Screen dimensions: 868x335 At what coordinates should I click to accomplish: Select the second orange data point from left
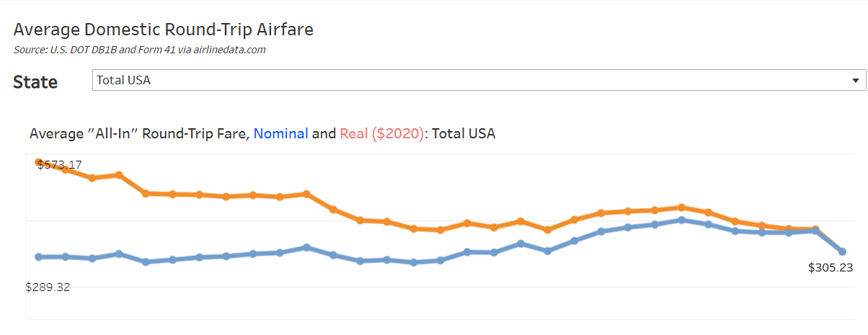coord(66,169)
